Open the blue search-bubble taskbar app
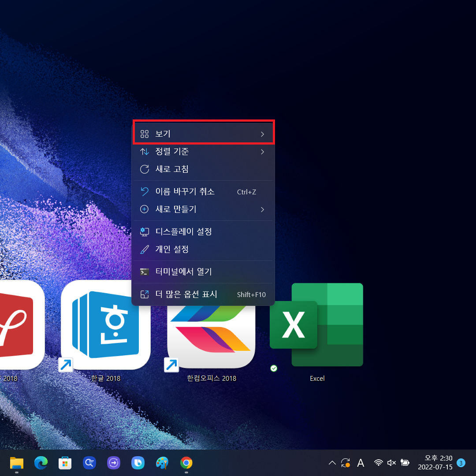The height and width of the screenshot is (476, 476). (x=89, y=463)
